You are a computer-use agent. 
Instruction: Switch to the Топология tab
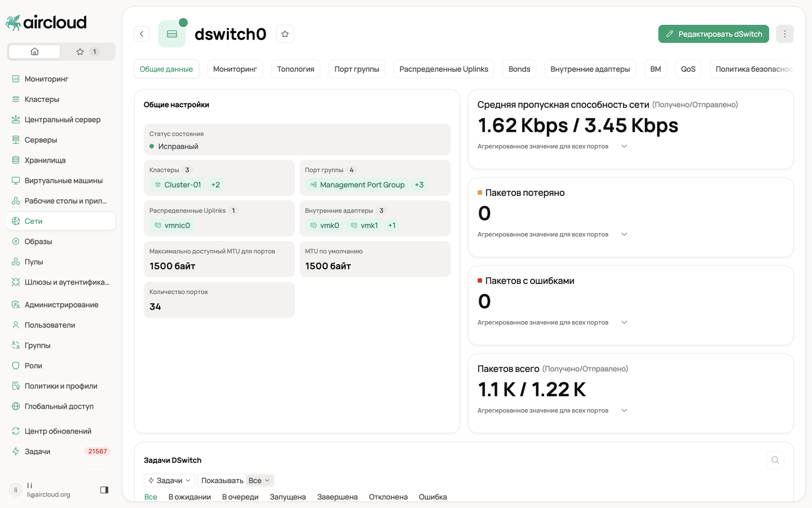coord(295,69)
